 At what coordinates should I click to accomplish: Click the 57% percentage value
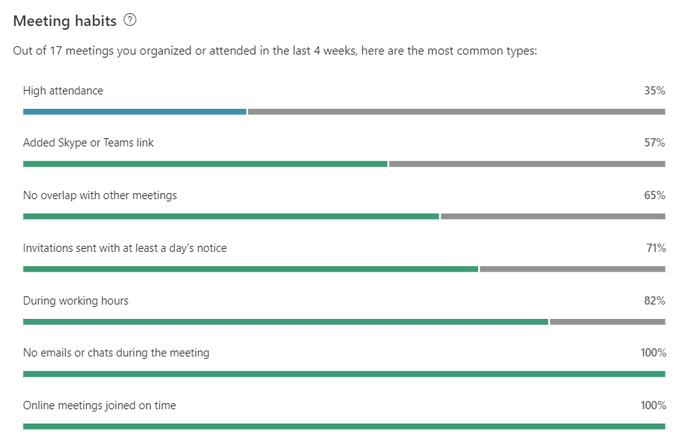655,143
